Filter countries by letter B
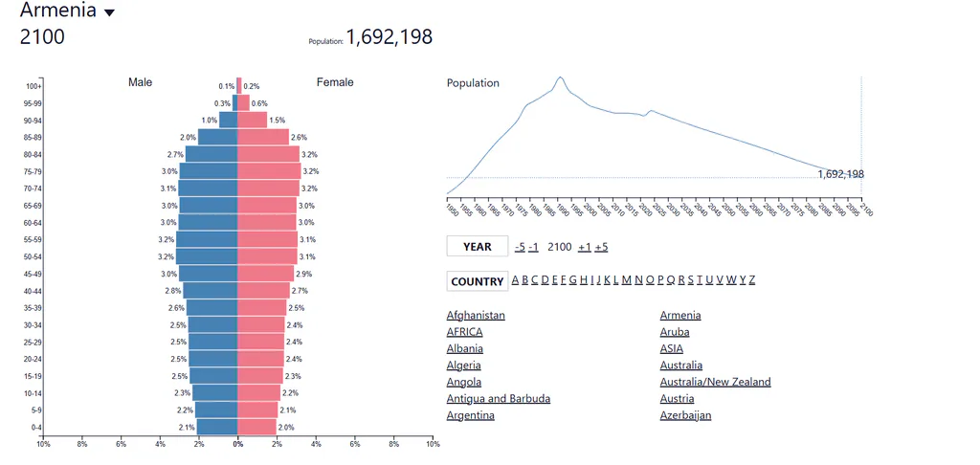Viewport: 980px width, 465px height. 525,279
